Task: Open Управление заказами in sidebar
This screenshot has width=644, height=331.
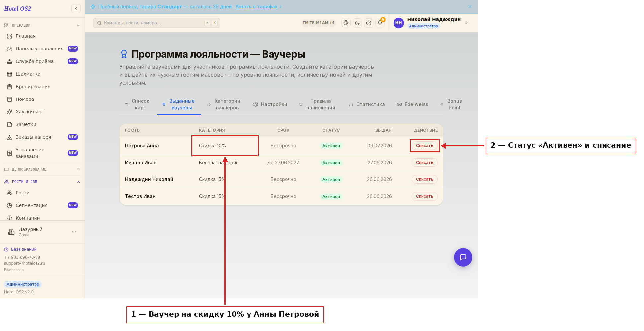Action: [42, 153]
